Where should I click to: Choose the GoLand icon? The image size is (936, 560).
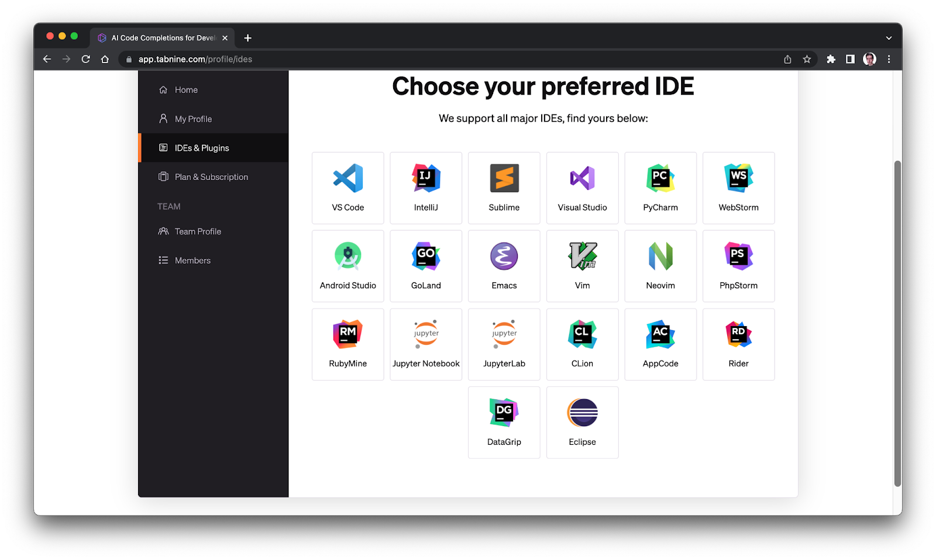pos(426,256)
